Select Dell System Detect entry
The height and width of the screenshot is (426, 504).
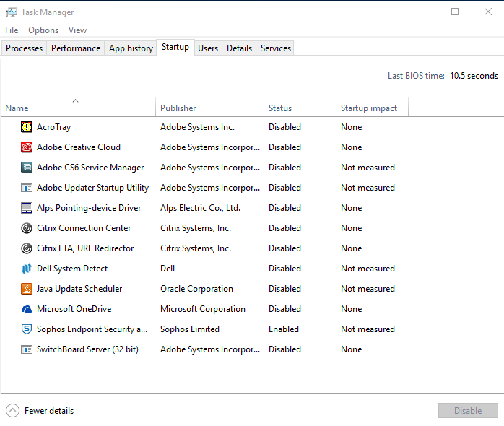[x=72, y=269]
